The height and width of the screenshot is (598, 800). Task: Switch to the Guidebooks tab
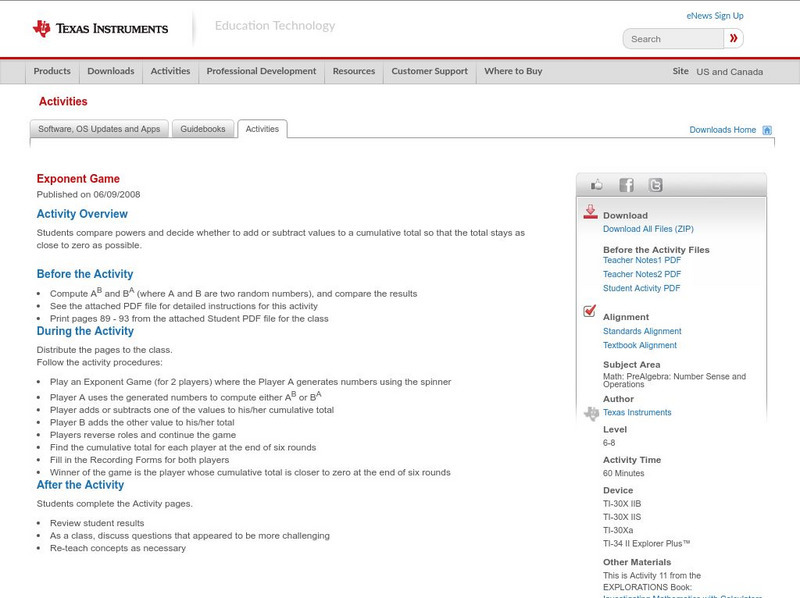click(204, 129)
